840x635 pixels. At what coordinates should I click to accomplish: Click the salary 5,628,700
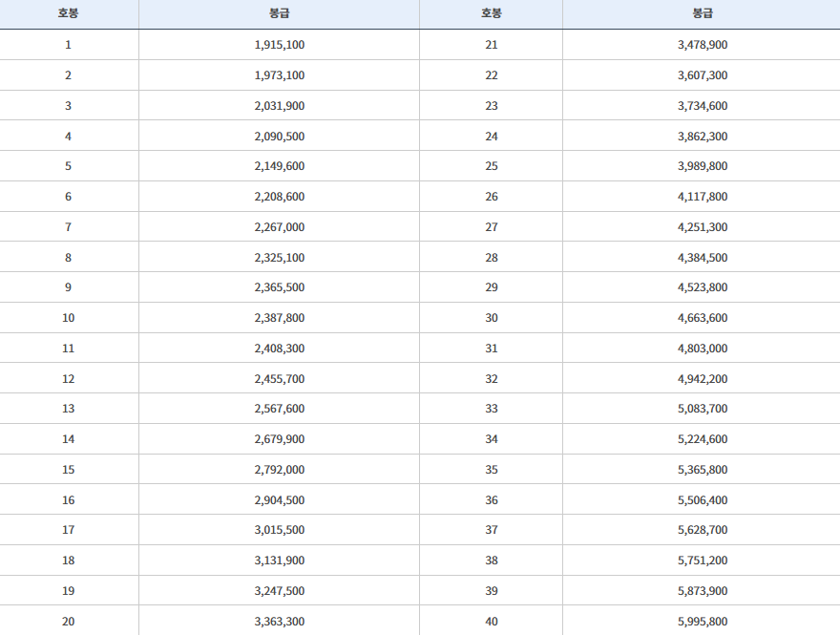coord(703,529)
